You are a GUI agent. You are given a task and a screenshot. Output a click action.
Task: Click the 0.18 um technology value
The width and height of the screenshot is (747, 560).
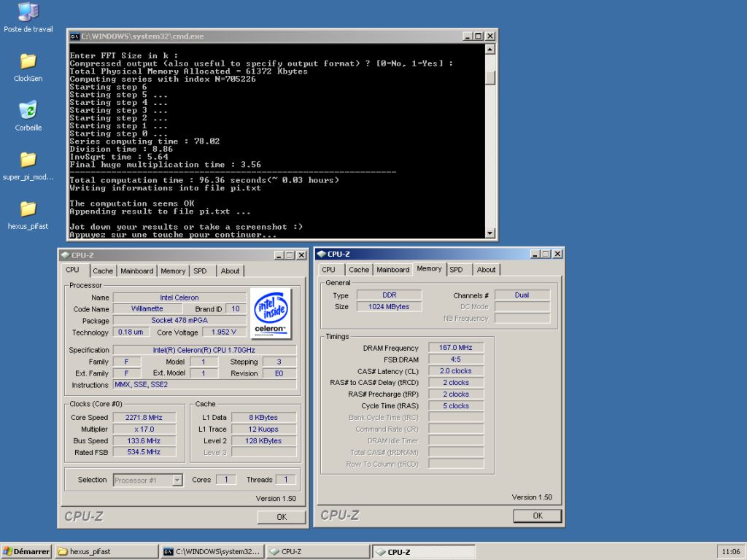coord(131,332)
